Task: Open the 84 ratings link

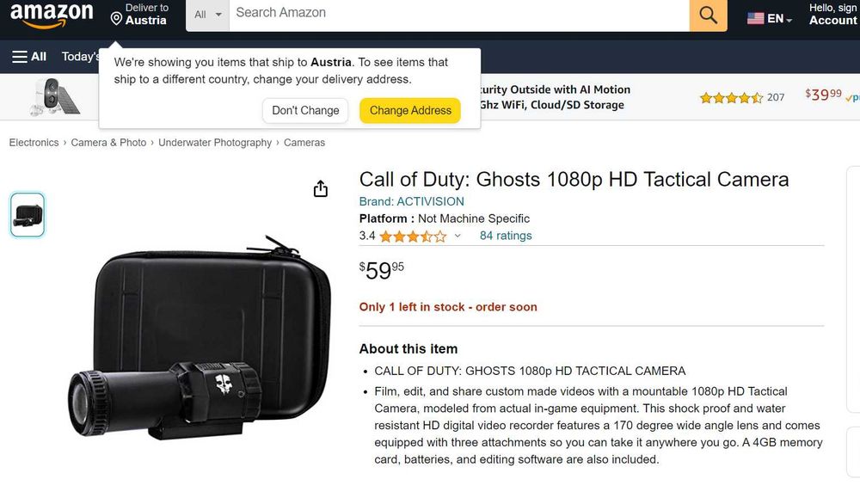Action: [x=506, y=236]
